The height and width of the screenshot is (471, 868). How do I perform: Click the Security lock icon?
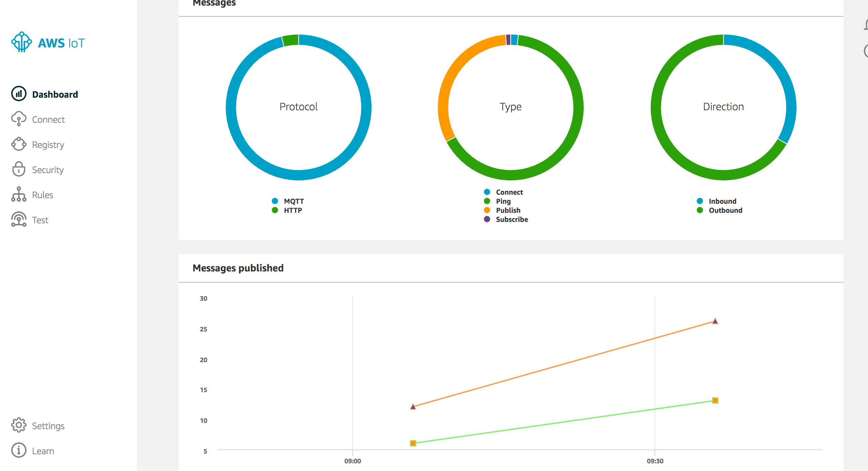pos(19,169)
